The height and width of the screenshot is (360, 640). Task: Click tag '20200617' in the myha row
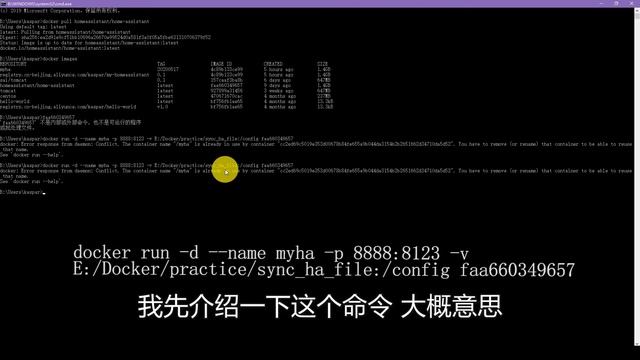(x=168, y=69)
